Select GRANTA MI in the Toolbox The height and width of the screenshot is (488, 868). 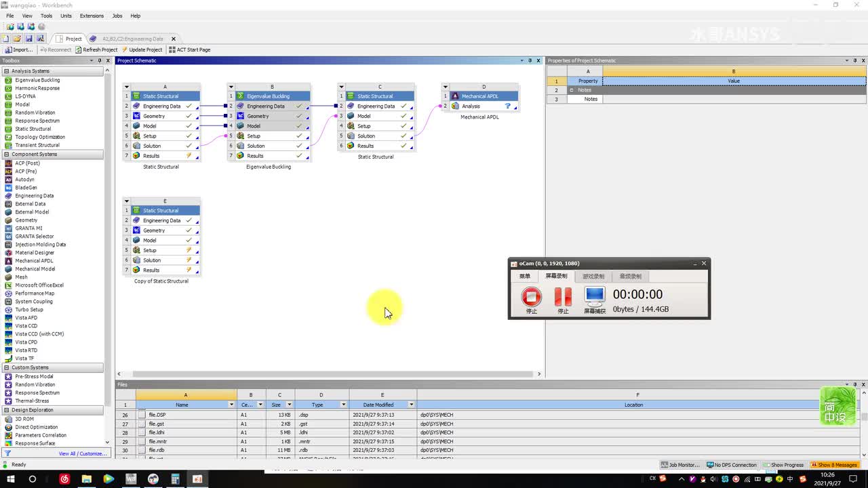(x=28, y=228)
